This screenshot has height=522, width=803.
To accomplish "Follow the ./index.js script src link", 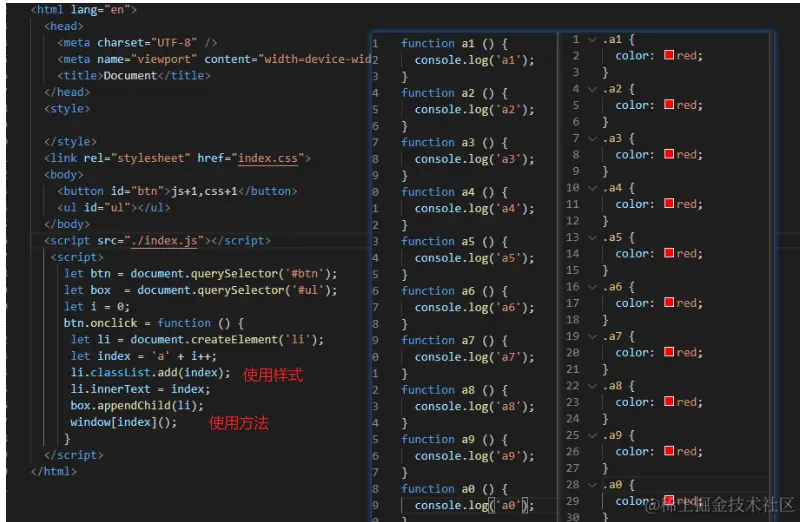I will (164, 241).
